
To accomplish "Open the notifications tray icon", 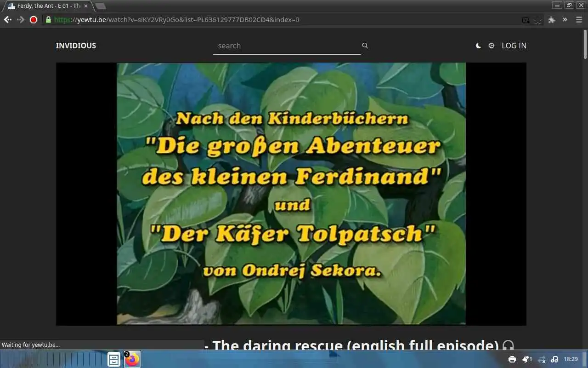I will coord(527,359).
